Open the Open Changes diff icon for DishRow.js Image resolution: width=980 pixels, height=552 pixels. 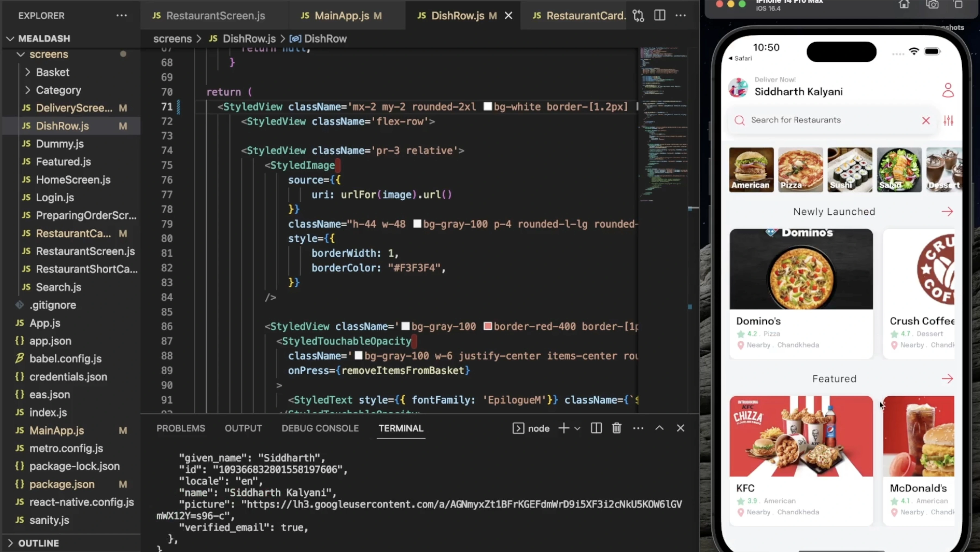638,15
